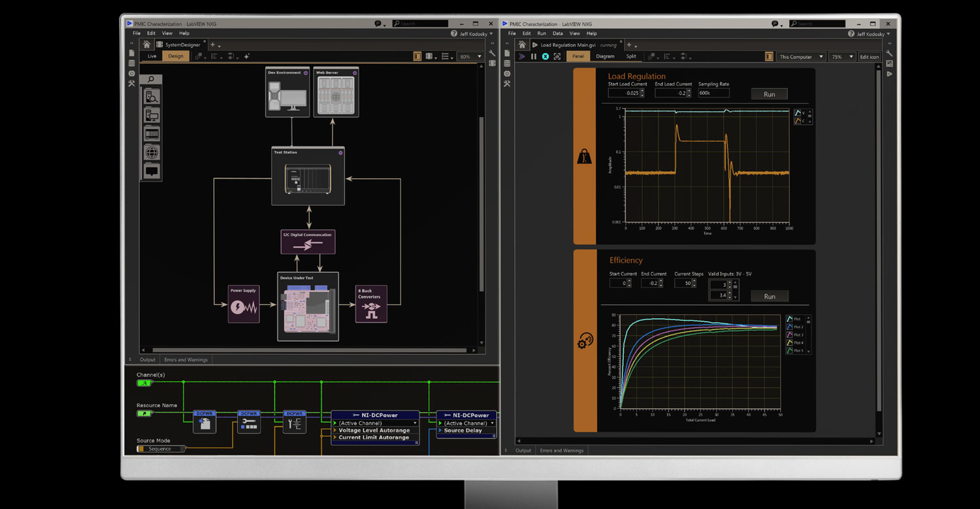Run the Load Regulation Main VI with the play icon
The height and width of the screenshot is (509, 980).
click(521, 56)
